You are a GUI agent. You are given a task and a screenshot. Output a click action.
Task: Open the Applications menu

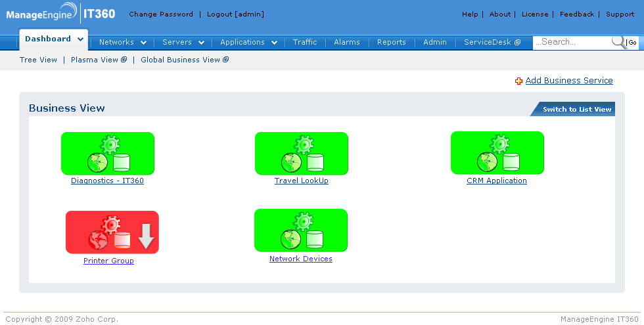(x=242, y=42)
